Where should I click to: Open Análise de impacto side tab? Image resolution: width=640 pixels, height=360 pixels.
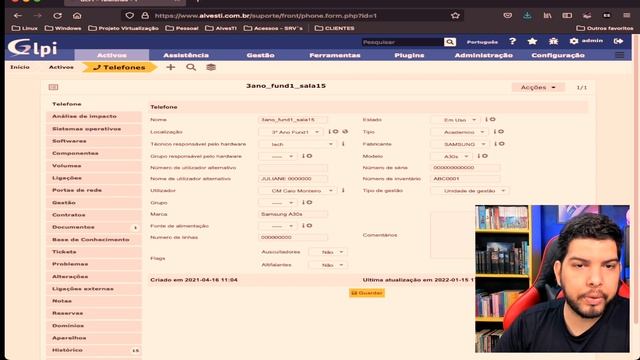94,116
